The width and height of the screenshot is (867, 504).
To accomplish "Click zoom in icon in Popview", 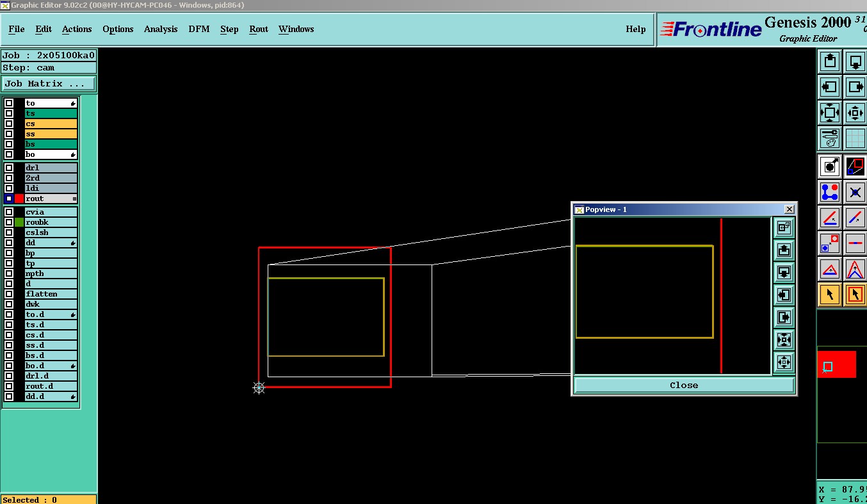I will tap(784, 339).
